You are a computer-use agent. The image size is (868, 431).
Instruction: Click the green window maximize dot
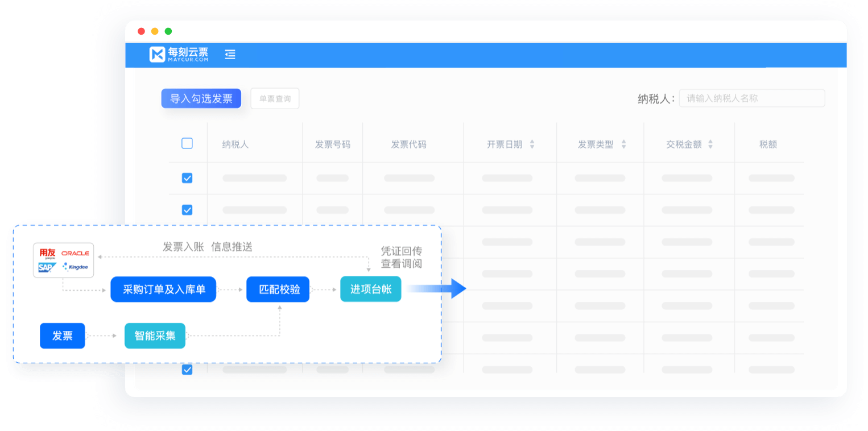click(168, 31)
